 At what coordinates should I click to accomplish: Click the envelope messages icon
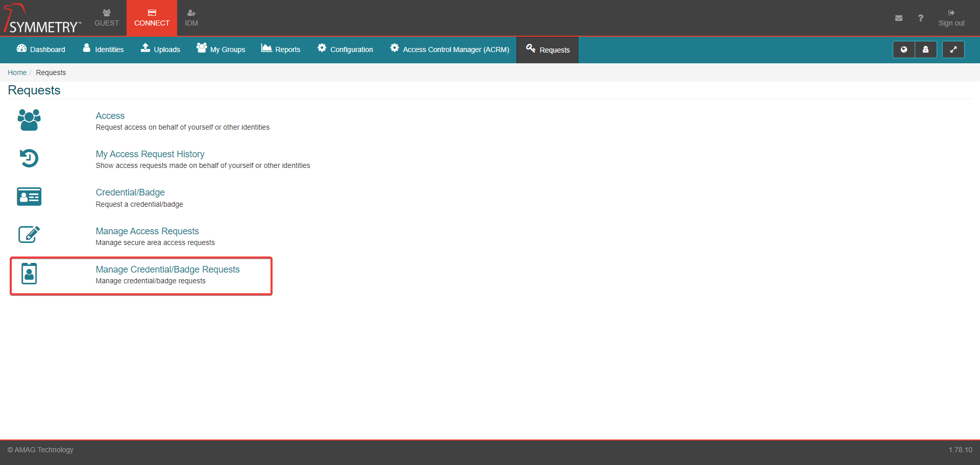898,18
